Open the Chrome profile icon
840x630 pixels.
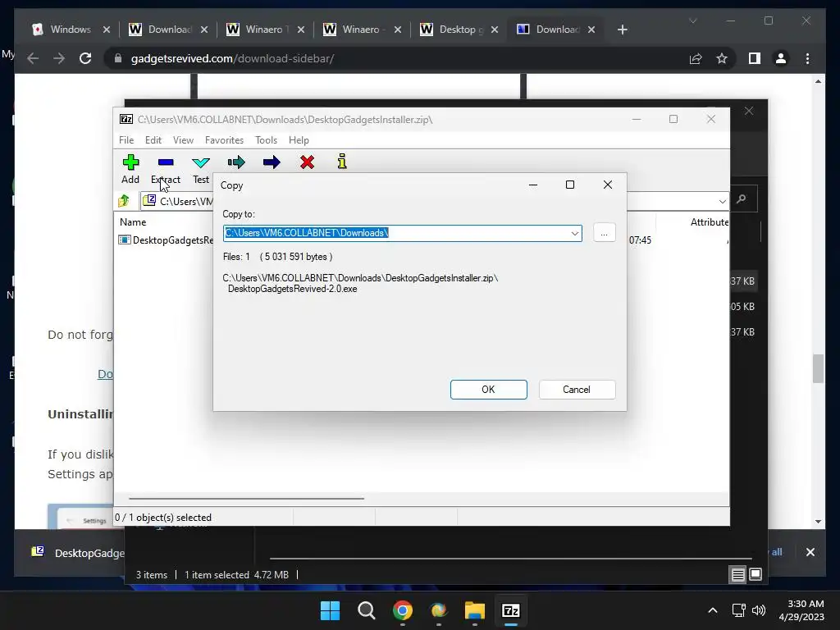781,58
